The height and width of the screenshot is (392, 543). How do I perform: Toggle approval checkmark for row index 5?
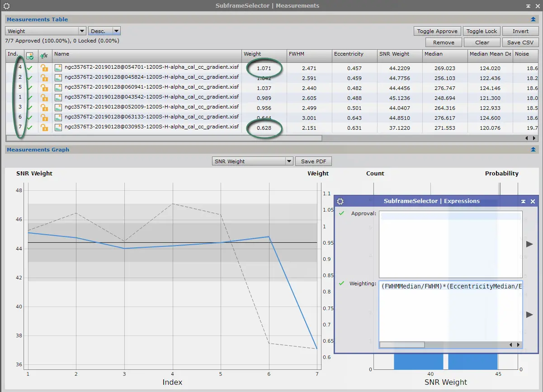coord(30,88)
